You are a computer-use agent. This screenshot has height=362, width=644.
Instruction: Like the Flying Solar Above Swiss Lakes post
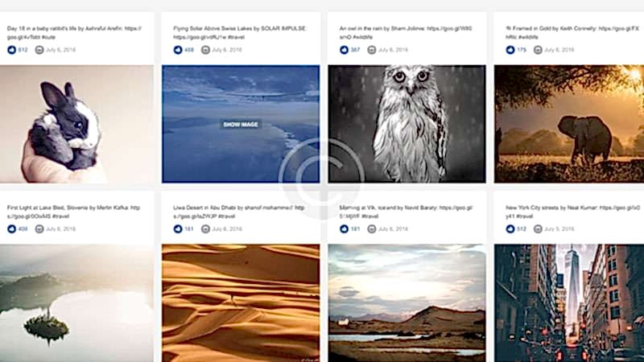tap(178, 50)
